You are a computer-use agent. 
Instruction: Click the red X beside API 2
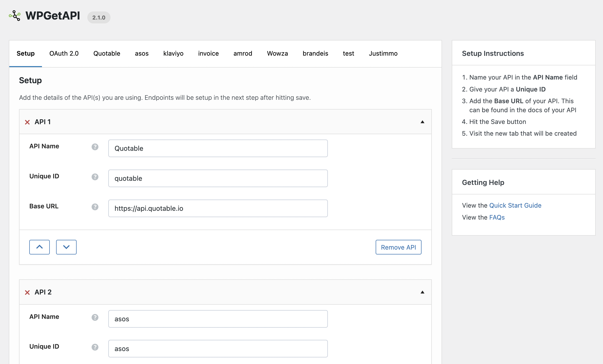[27, 293]
